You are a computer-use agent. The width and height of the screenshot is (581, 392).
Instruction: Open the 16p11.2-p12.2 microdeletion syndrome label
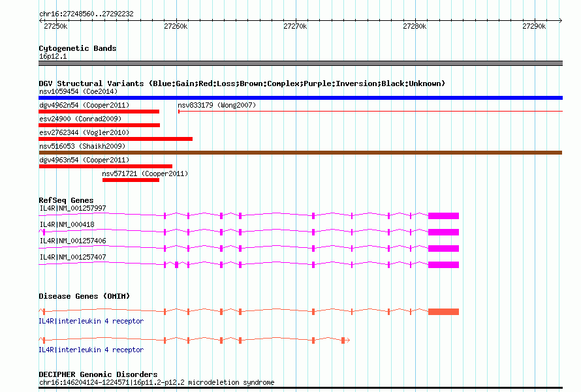coord(157,382)
